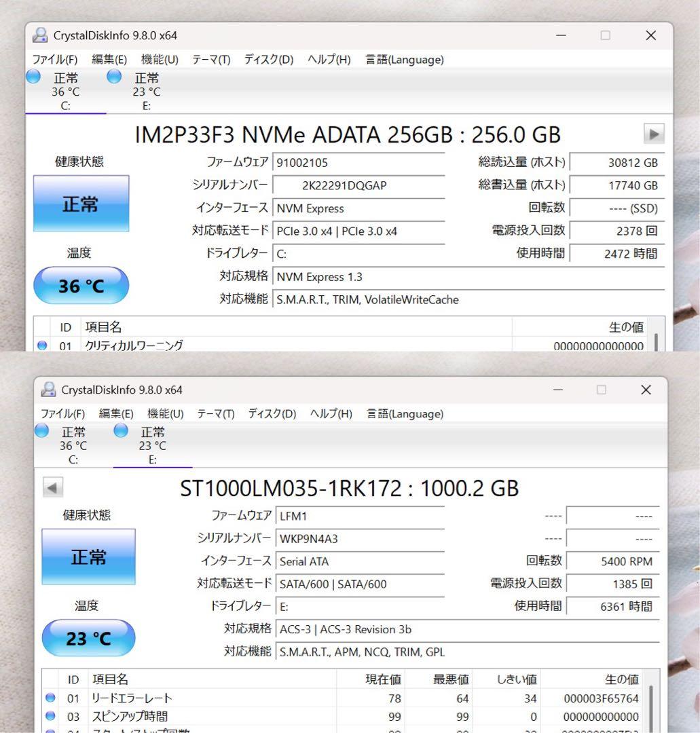Open ヘルプ(H) menu in bottom window
The width and height of the screenshot is (700, 733).
coord(331,414)
